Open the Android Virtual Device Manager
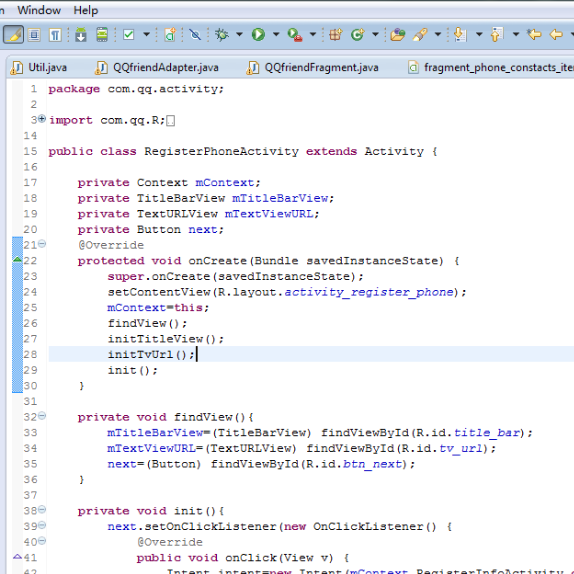The image size is (574, 574). [x=102, y=35]
